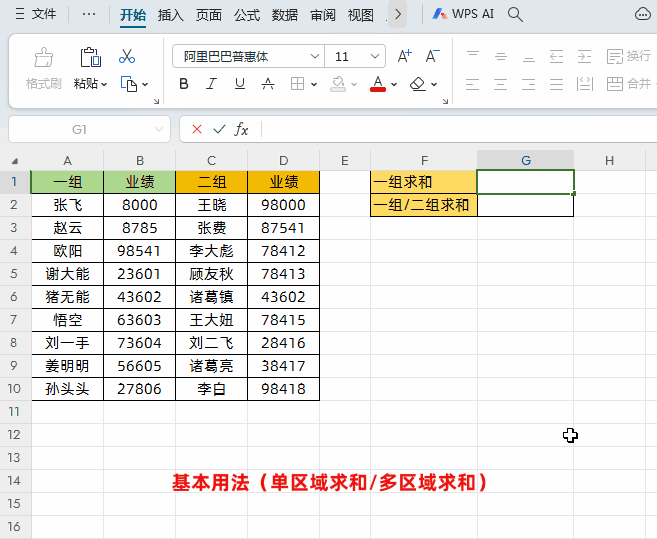Open the font name dropdown
Screen dimensions: 657x539
click(x=315, y=56)
